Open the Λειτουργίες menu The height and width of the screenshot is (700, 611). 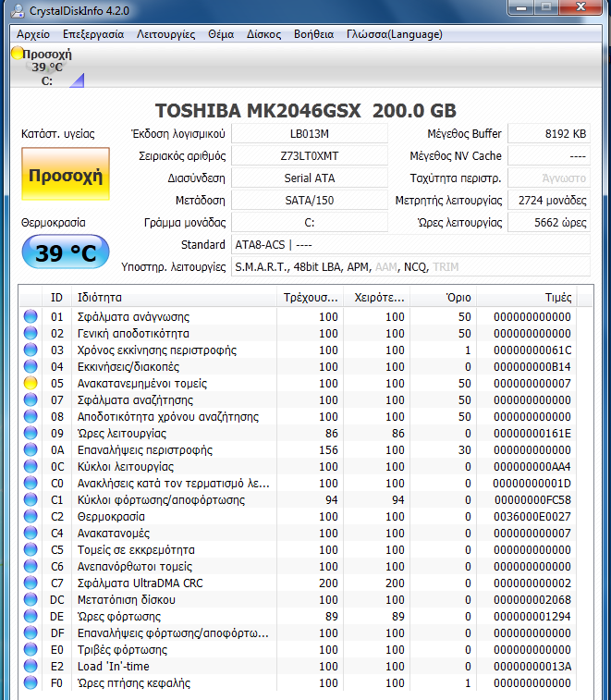pos(165,34)
